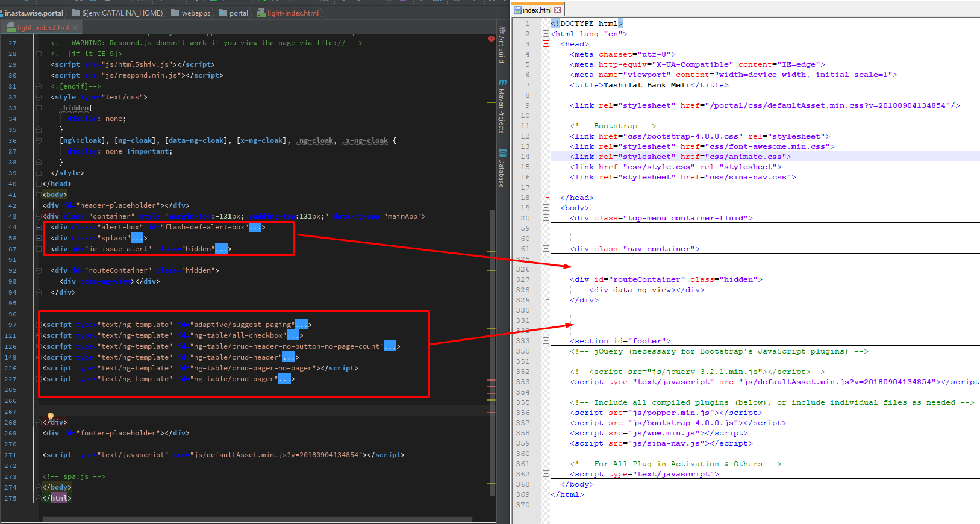This screenshot has height=524, width=980.
Task: Click the yellow warning stripe mark near line 32
Action: click(492, 103)
